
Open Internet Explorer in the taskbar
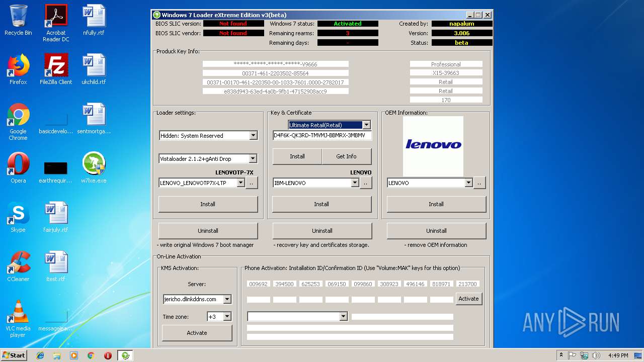pos(40,355)
